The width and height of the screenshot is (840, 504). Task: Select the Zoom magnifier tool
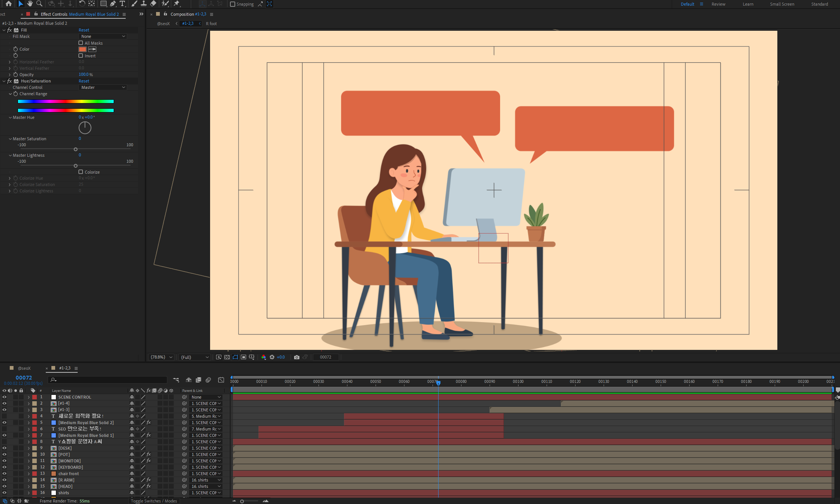[39, 4]
